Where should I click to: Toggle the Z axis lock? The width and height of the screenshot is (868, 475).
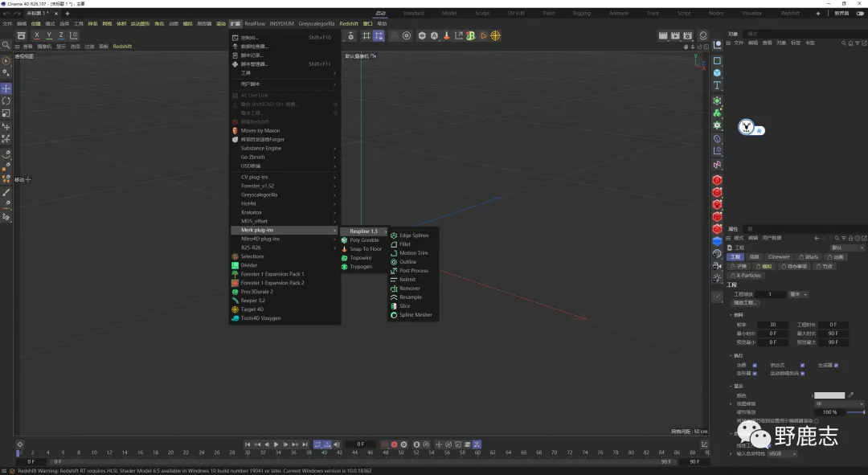coord(61,35)
